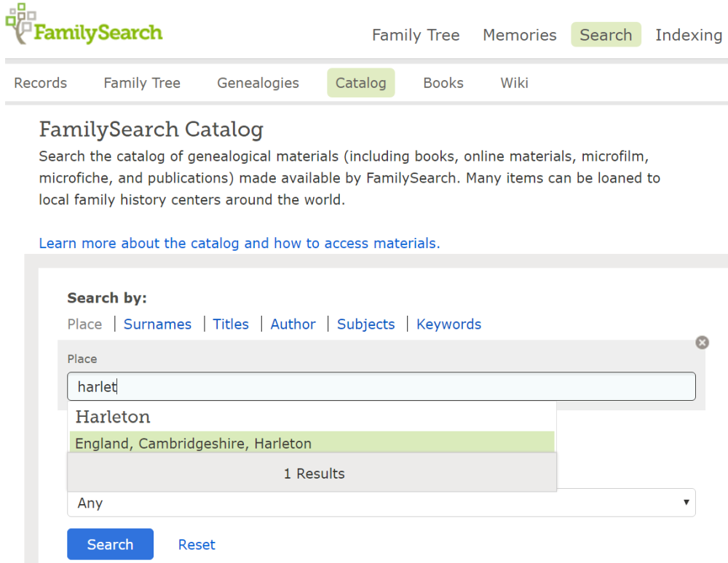Viewport: 728px width, 563px height.
Task: Switch to the Records tab
Action: click(41, 83)
